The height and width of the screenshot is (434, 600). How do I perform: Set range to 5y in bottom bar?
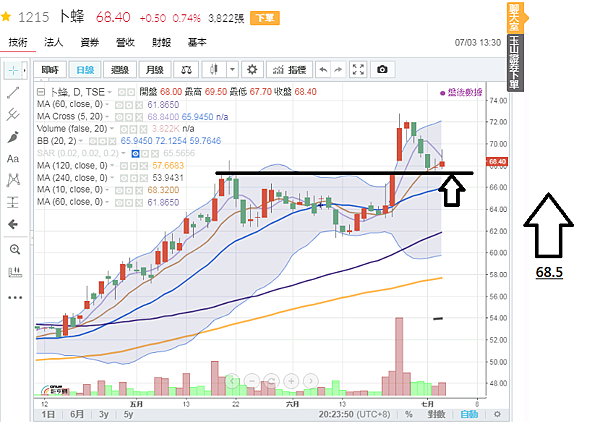coord(128,414)
